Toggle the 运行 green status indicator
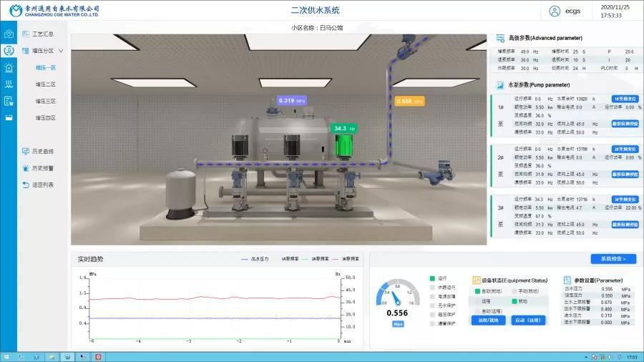The width and height of the screenshot is (644, 362). pos(432,278)
